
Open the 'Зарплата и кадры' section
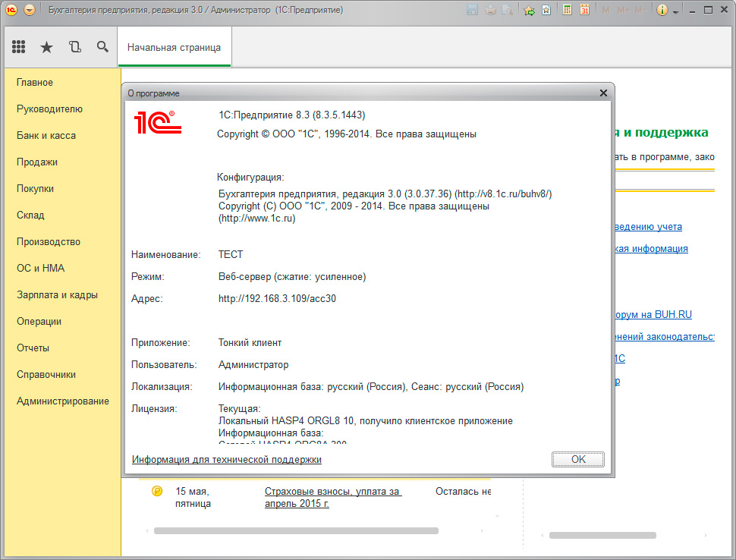57,294
